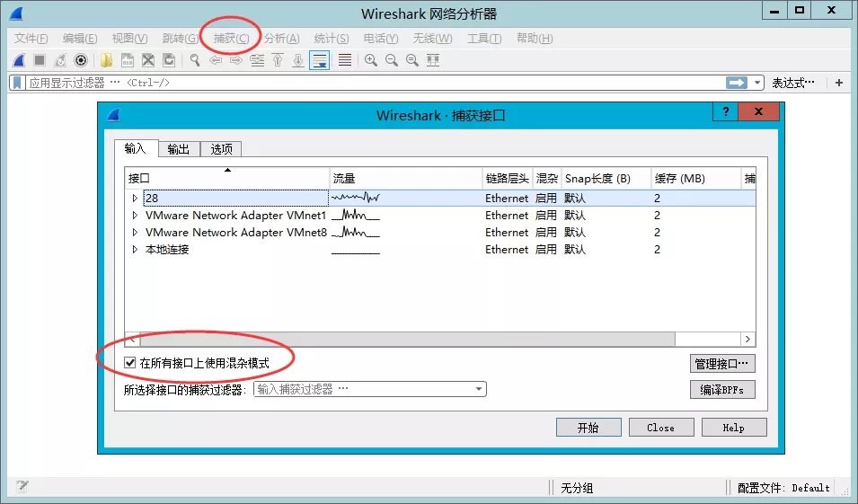Switch to the 选项 tab
Viewport: 858px width, 504px height.
tap(221, 149)
